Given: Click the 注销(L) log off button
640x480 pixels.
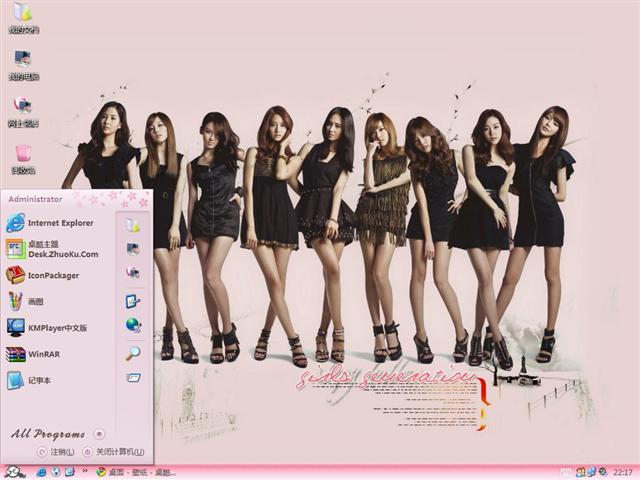Looking at the screenshot, I should [x=56, y=452].
